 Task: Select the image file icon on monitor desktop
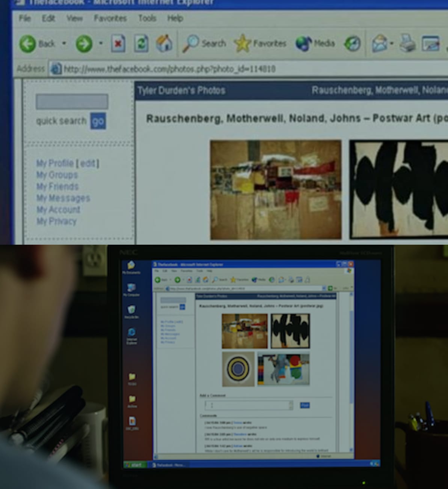click(x=132, y=421)
